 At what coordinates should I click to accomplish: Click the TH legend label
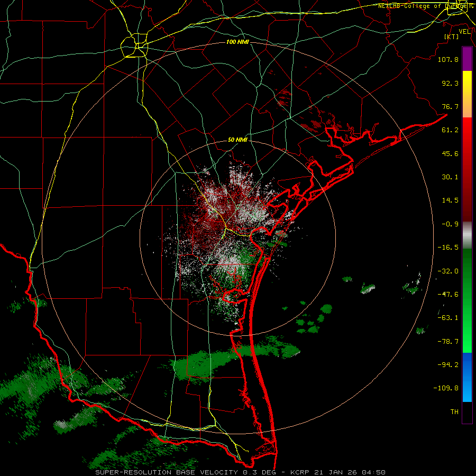[x=454, y=412]
